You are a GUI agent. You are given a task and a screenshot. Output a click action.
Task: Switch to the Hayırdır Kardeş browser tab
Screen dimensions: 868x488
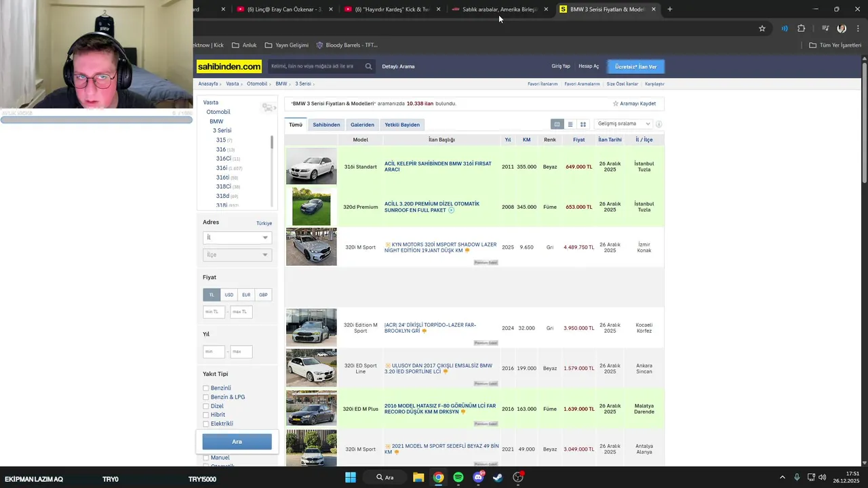click(393, 9)
